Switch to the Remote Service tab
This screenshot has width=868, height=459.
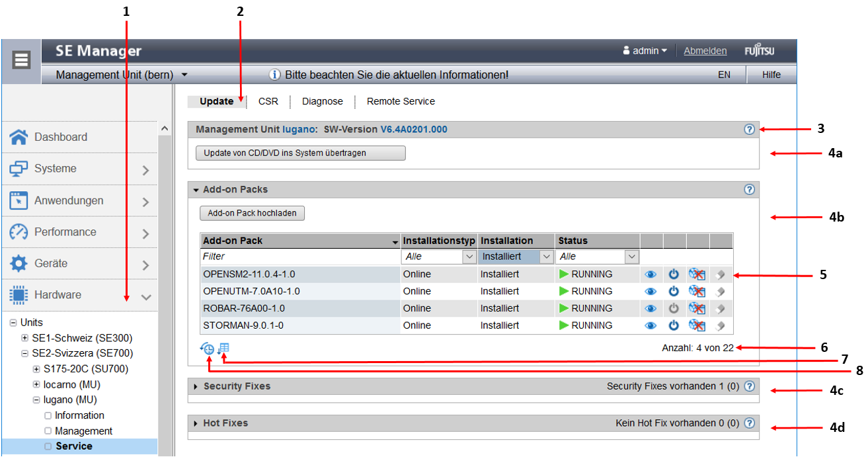coord(401,101)
